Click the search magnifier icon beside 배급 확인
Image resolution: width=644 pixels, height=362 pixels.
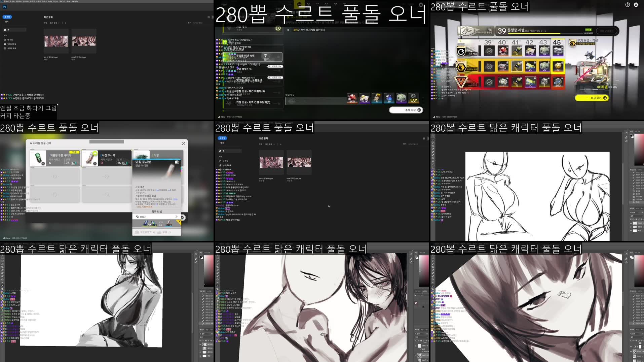coord(604,98)
